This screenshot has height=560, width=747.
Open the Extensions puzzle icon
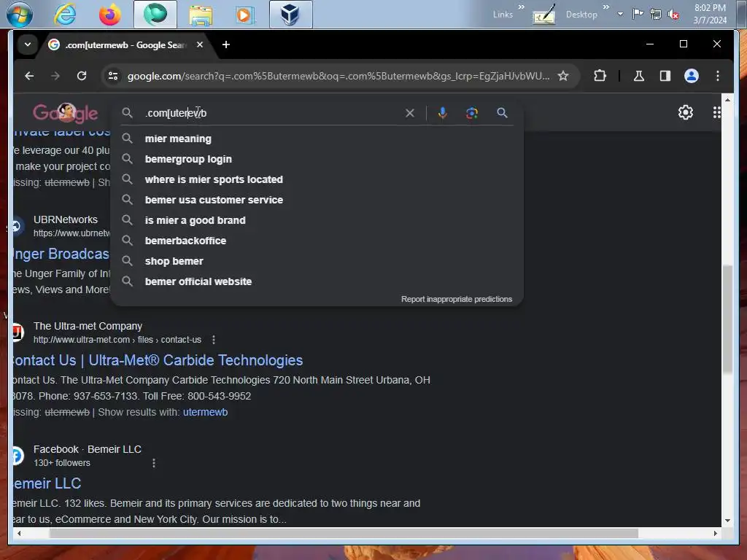click(x=600, y=76)
